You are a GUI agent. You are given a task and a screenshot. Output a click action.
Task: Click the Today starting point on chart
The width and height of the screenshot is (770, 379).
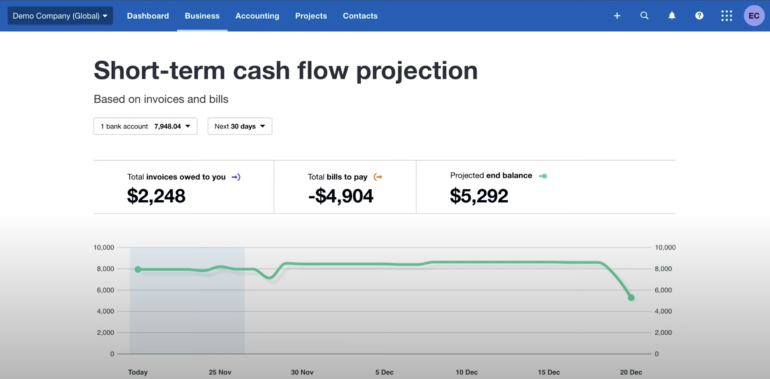138,269
